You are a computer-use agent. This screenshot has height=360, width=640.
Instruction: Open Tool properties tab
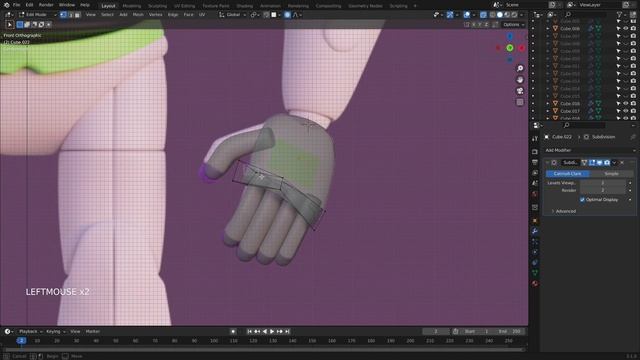pos(535,139)
